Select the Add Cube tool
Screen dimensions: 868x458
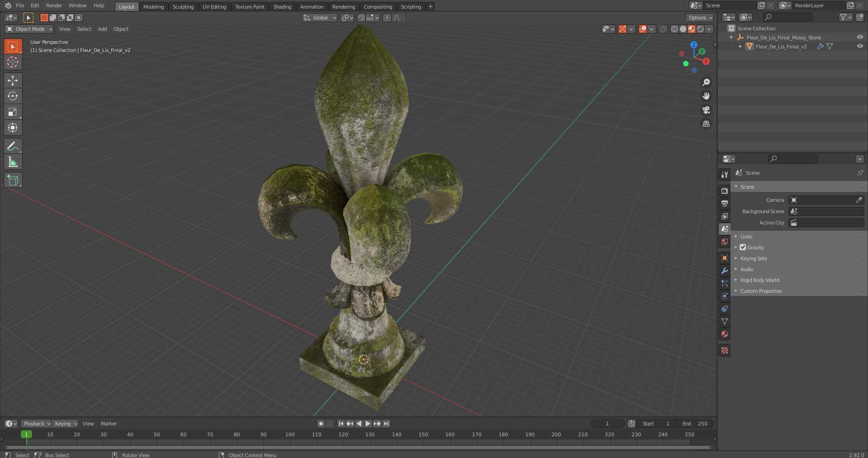point(13,180)
